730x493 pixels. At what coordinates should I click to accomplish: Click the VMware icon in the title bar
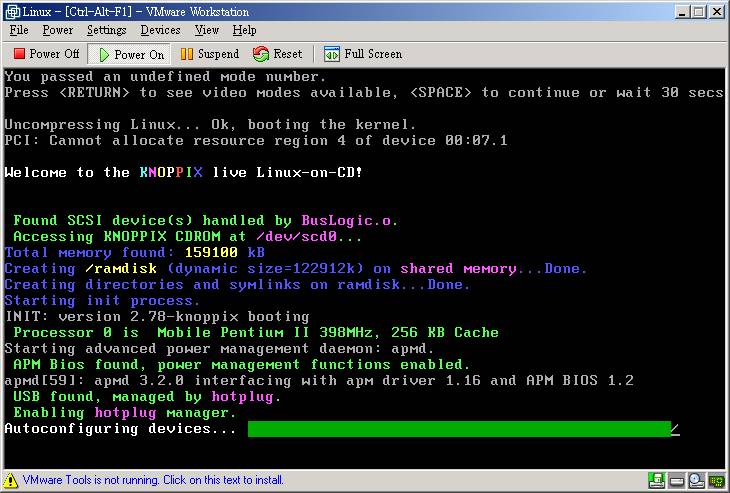13,12
